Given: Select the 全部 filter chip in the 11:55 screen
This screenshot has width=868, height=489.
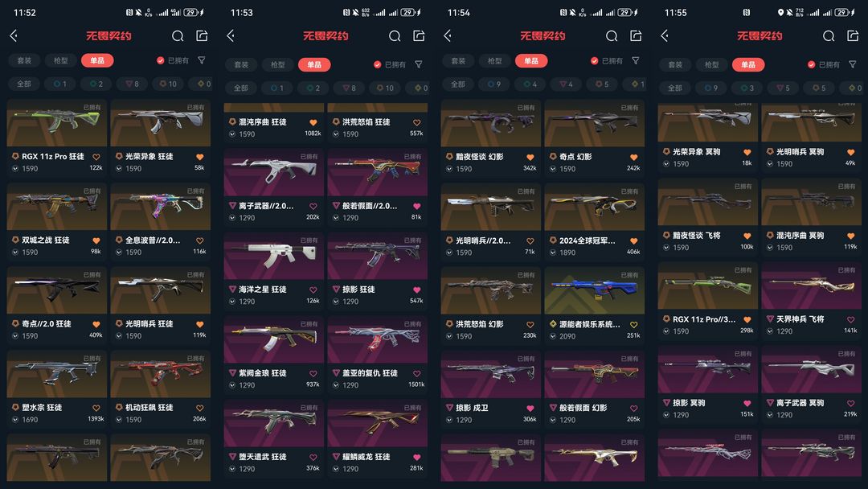Looking at the screenshot, I should pyautogui.click(x=675, y=88).
